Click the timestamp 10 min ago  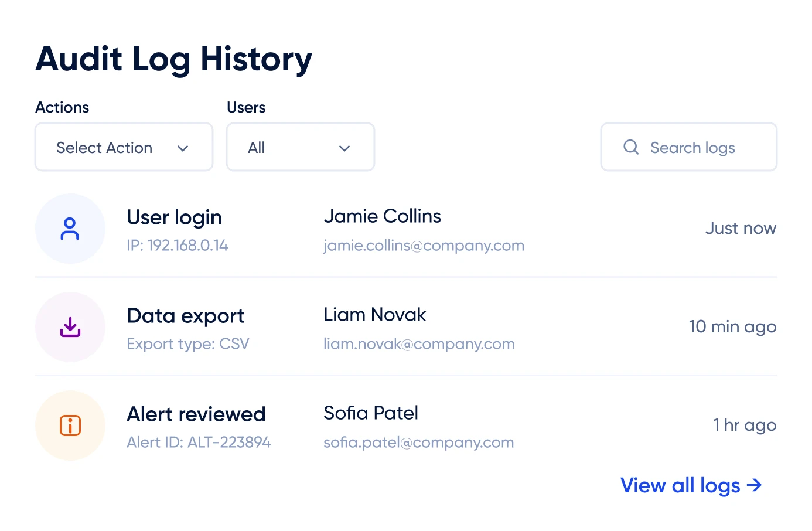click(733, 326)
